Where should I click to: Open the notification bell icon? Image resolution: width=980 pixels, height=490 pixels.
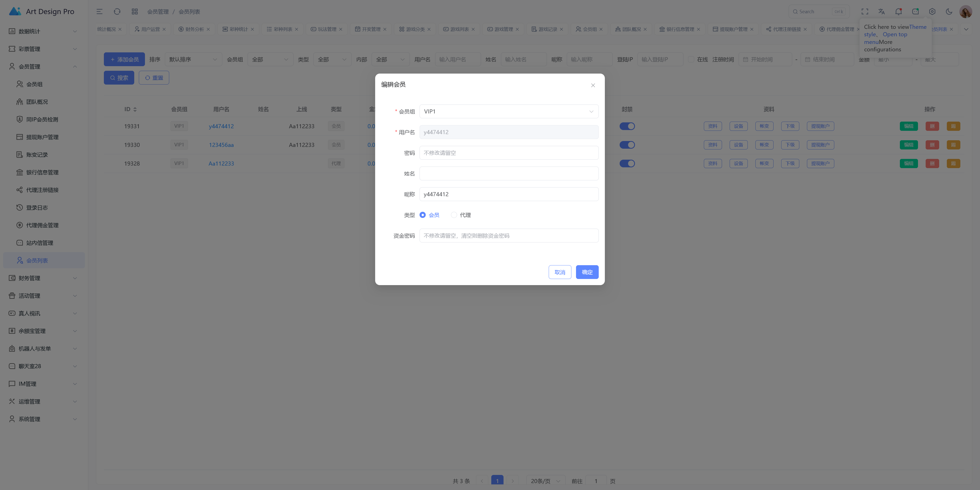point(898,11)
